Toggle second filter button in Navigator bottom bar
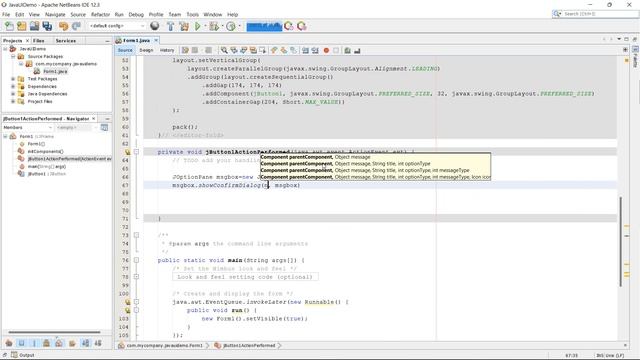 [22, 343]
